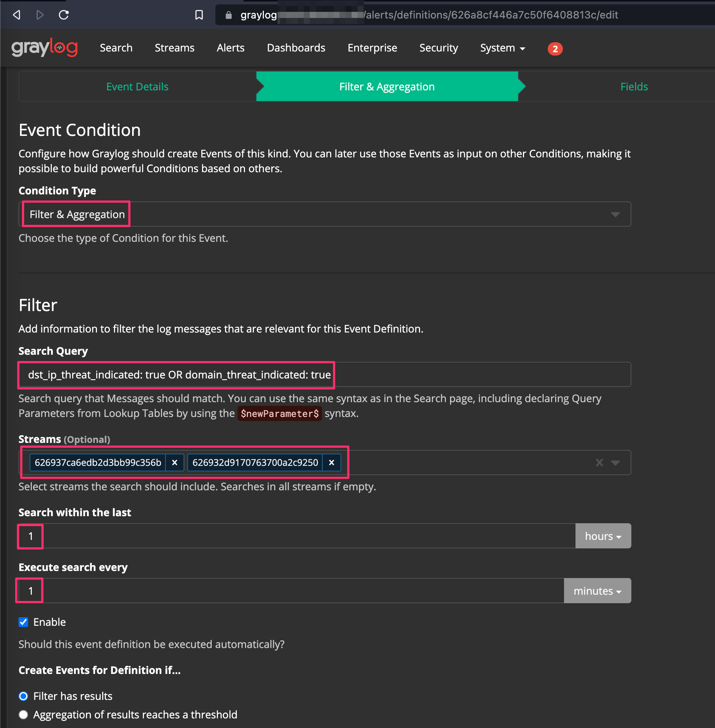Remove stream 626937ca6edb2d3bb99c356b with its X

pos(174,462)
